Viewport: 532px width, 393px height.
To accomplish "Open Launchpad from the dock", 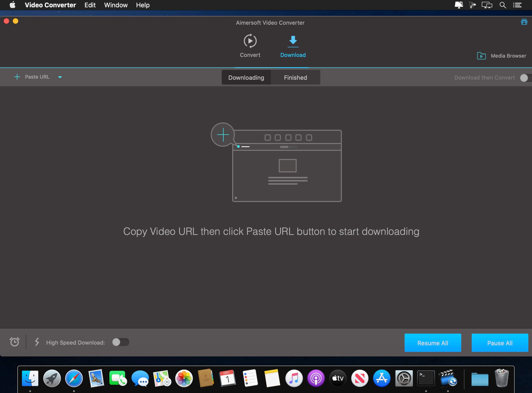I will [52, 378].
